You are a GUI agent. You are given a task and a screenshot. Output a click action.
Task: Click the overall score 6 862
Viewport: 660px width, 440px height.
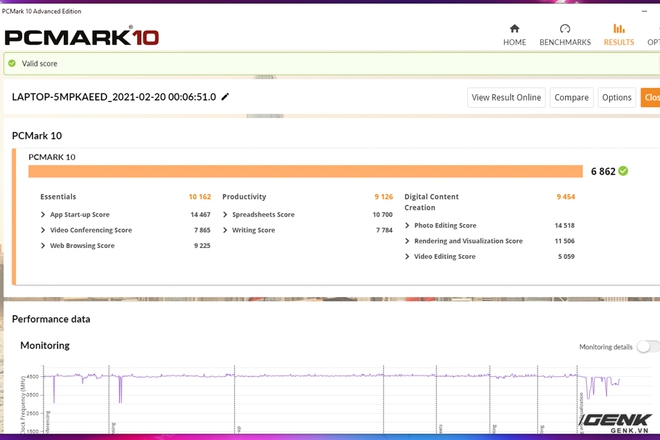603,171
